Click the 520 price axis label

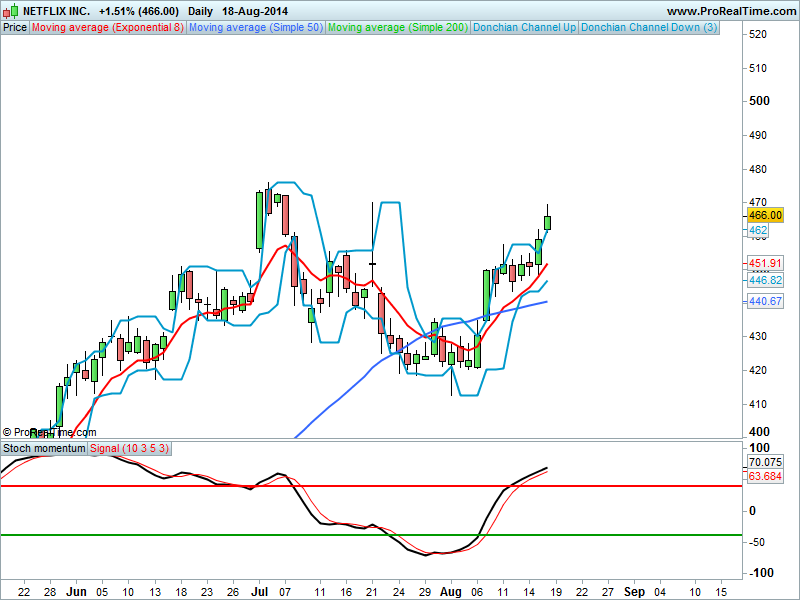[758, 34]
